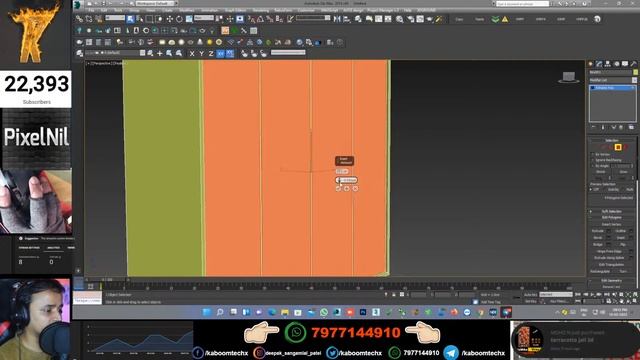Viewport: 640px width, 360px height.
Task: Expand the Soft Selection rollout
Action: point(611,211)
